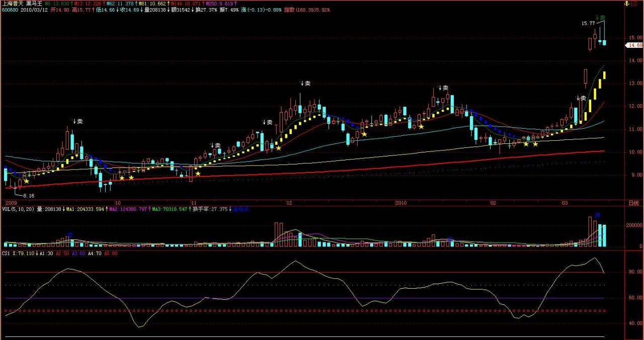Click the A2:50 parameter label
This screenshot has width=644, height=340.
tap(63, 254)
